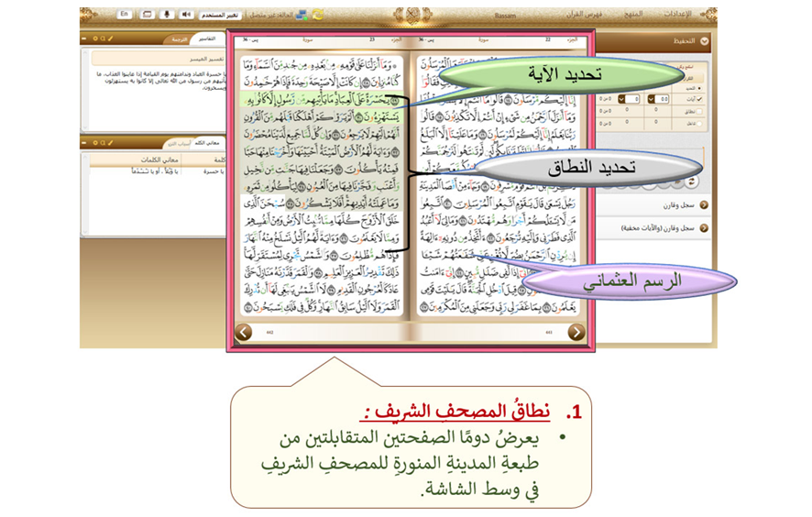The image size is (812, 517).
Task: Click page number 442 in the footer
Action: 269,332
